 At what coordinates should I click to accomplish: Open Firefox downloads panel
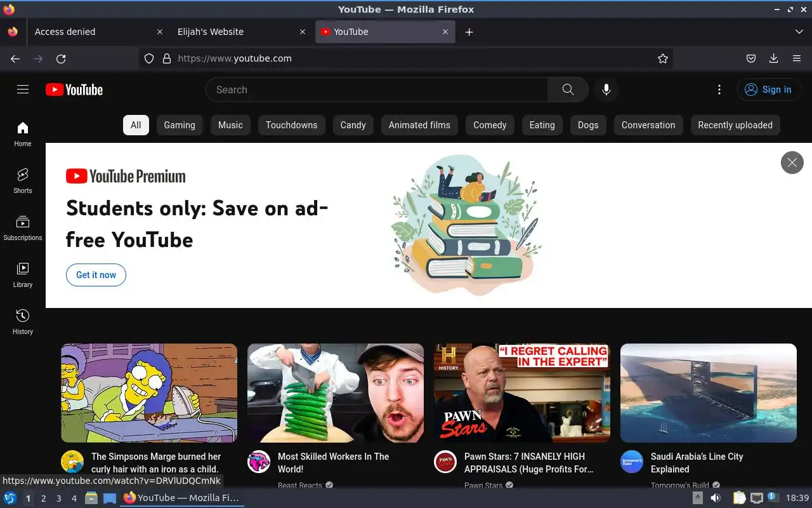pos(774,58)
